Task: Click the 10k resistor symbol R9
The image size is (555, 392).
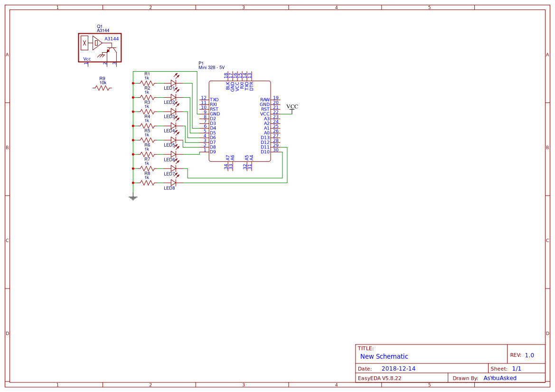Action: point(102,88)
